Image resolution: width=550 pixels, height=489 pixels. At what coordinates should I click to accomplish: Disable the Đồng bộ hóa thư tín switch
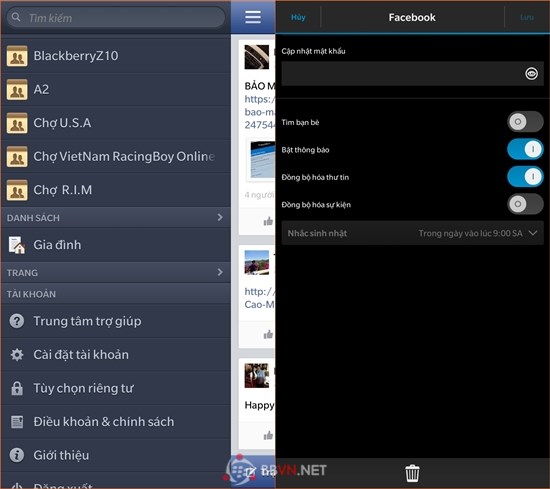(x=525, y=176)
